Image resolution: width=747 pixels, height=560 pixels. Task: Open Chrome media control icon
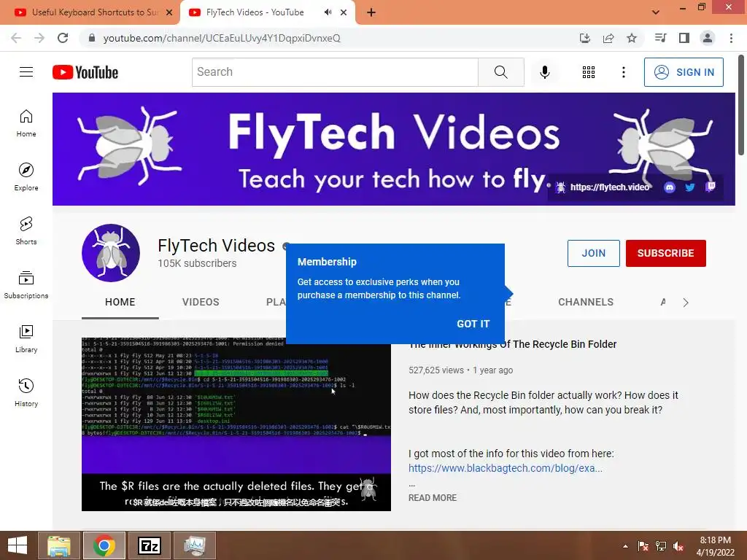pyautogui.click(x=660, y=38)
